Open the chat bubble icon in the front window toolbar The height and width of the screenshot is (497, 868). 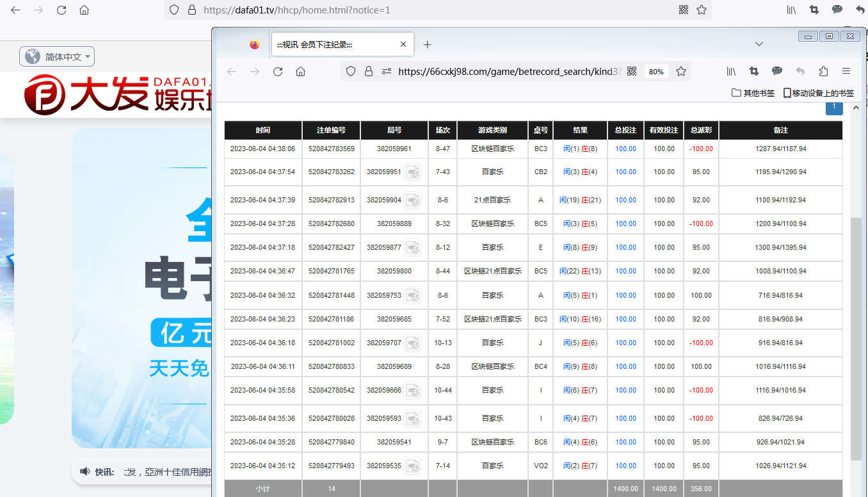(x=777, y=71)
